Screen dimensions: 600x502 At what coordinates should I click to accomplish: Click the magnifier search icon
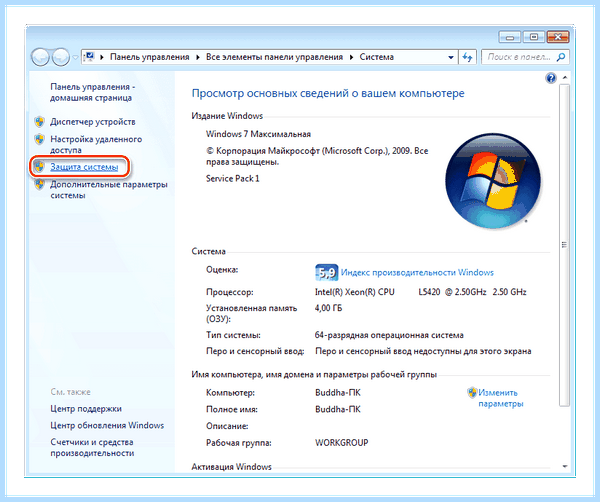point(561,57)
